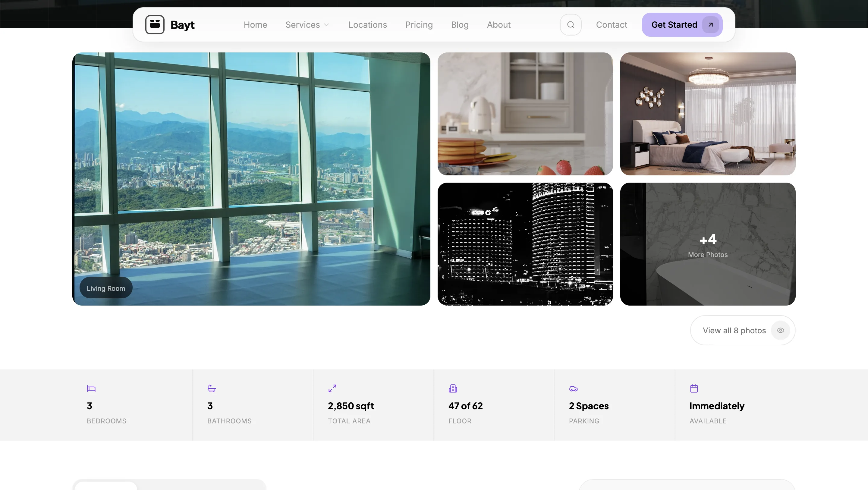Click the Contact link
The image size is (868, 490).
[612, 24]
